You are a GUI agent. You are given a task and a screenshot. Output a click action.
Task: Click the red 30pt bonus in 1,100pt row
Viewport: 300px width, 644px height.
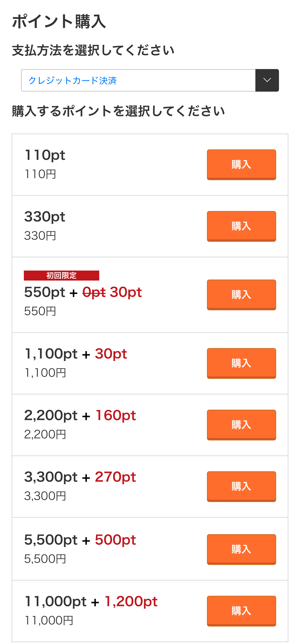[x=111, y=354]
